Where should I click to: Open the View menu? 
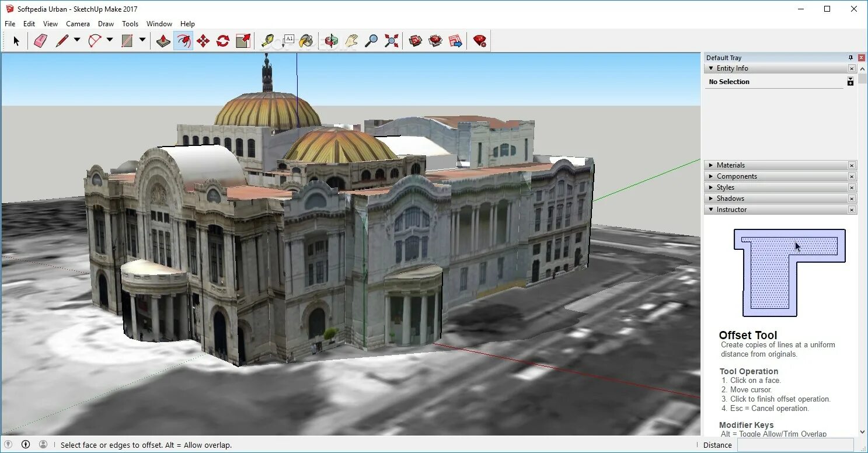coord(51,24)
